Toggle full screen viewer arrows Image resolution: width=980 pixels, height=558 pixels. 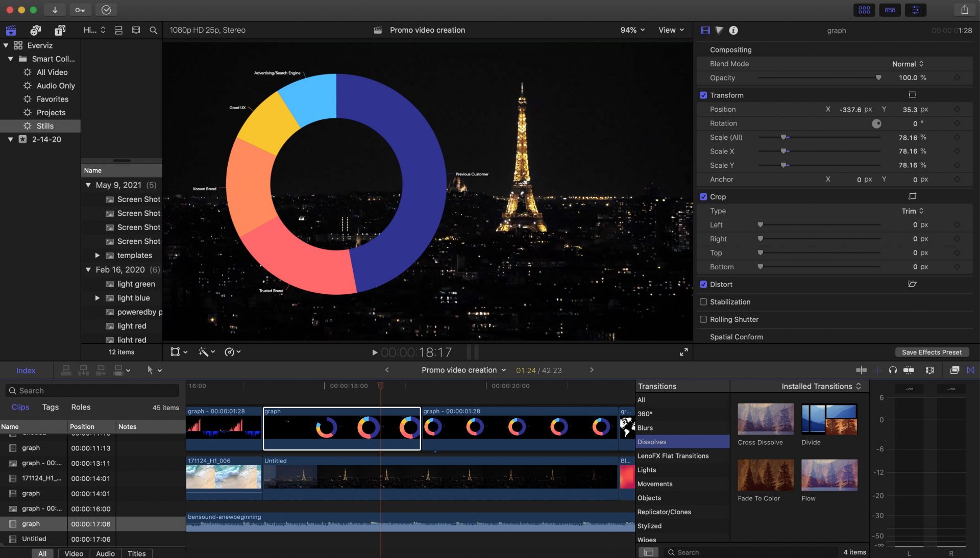pyautogui.click(x=683, y=352)
